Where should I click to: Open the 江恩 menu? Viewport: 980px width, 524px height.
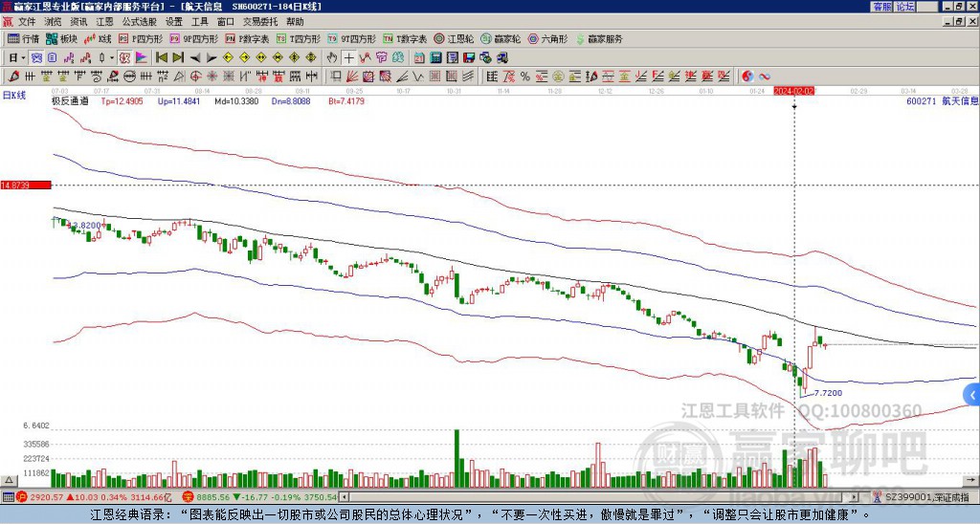(x=105, y=22)
